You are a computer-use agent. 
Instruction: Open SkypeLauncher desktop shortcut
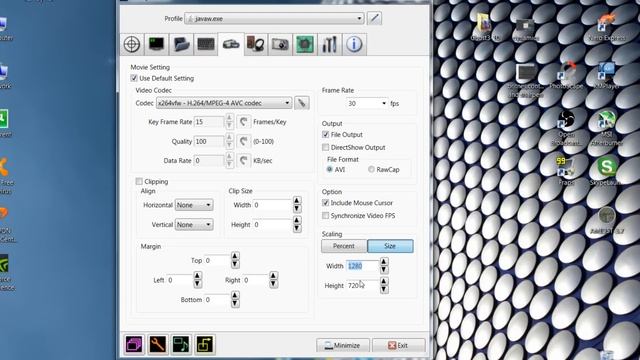[x=607, y=171]
